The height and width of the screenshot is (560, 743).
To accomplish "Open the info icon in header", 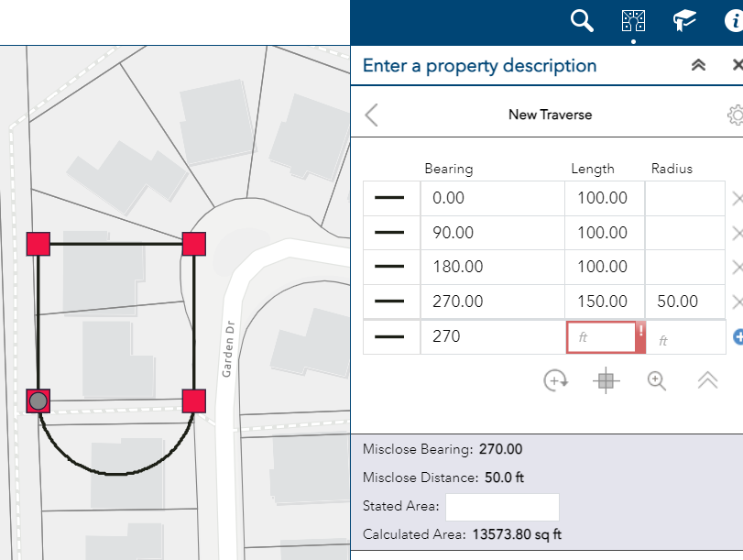I will 734,21.
